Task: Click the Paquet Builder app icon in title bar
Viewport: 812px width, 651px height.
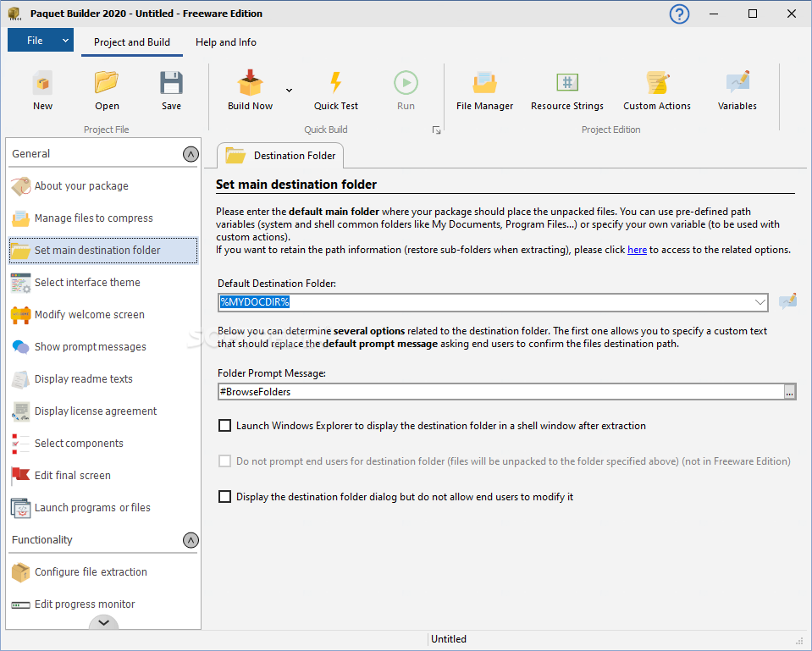Action: 14,14
